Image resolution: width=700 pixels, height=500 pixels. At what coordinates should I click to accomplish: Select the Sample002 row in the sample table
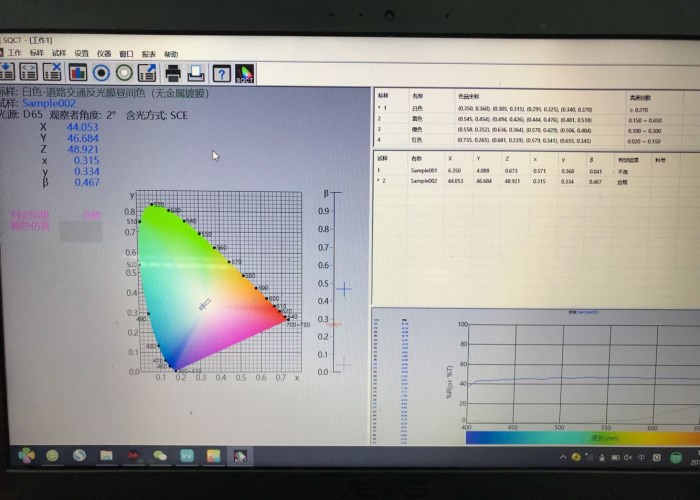(537, 181)
